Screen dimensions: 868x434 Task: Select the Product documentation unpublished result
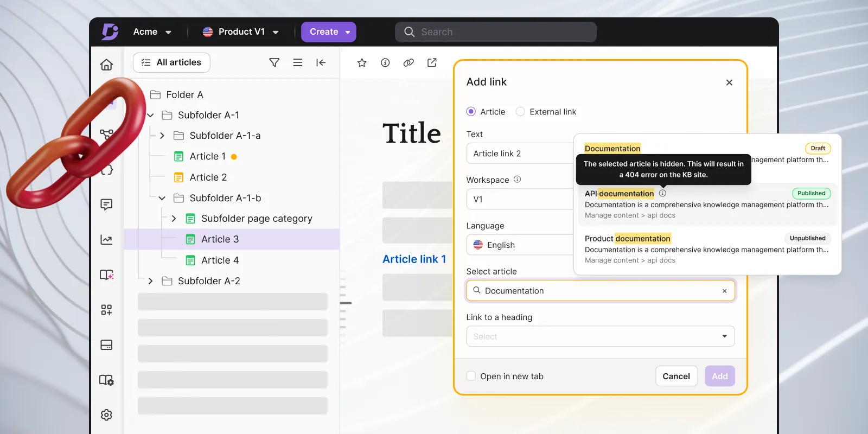[x=707, y=250]
